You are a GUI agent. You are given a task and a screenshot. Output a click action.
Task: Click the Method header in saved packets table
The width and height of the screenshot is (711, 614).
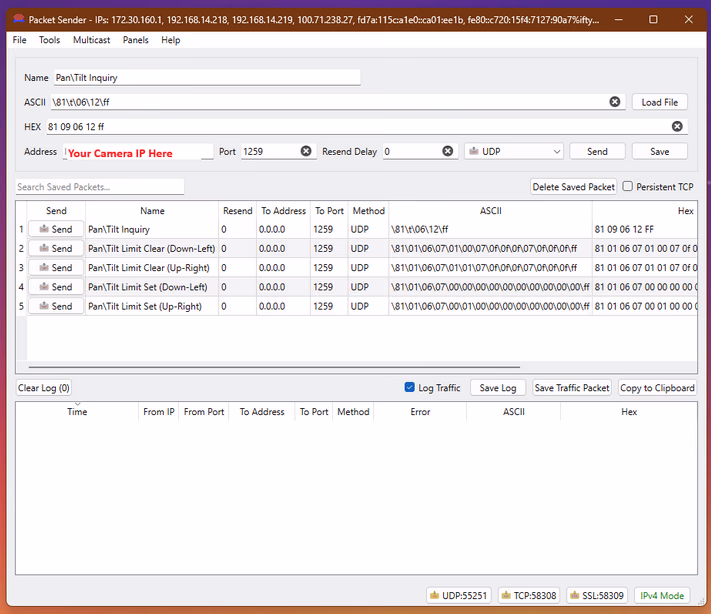pos(368,210)
